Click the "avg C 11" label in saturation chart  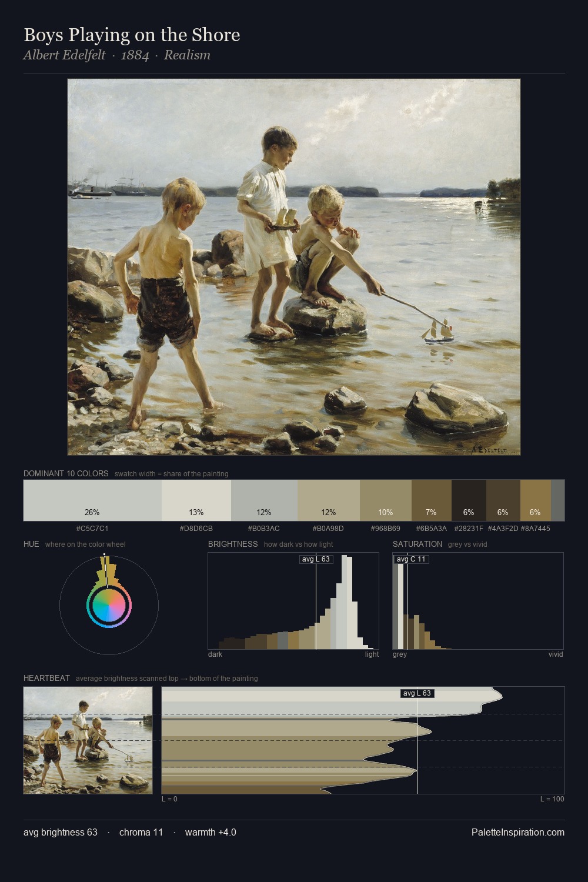pyautogui.click(x=411, y=559)
